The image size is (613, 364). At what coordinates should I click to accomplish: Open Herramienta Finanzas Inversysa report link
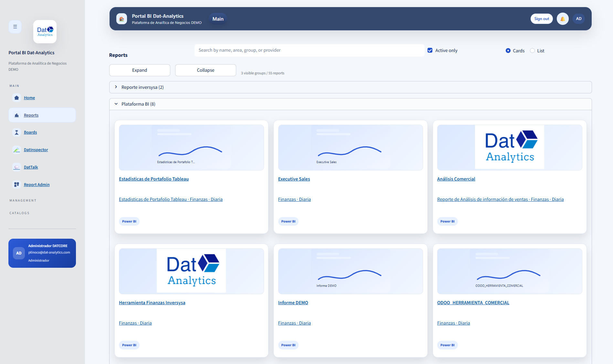(x=152, y=303)
